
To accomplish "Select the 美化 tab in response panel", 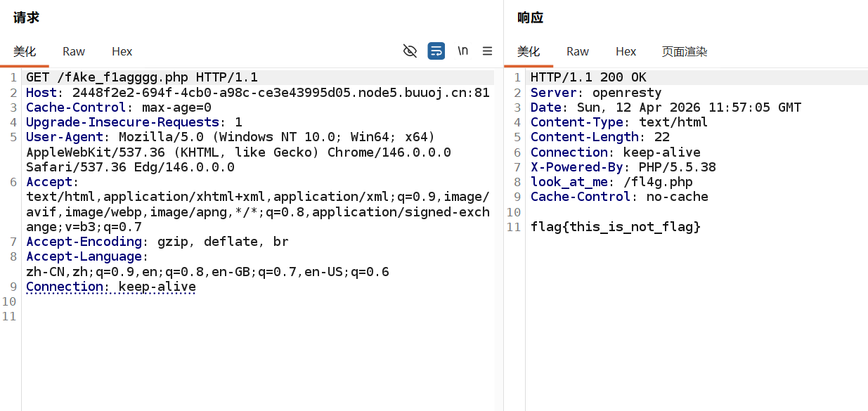I will click(x=529, y=51).
